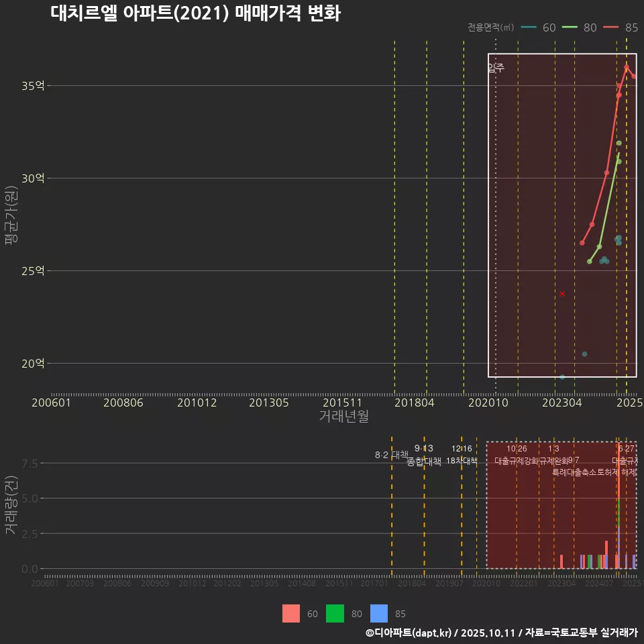Select the green 80 line symbol

[x=570, y=28]
